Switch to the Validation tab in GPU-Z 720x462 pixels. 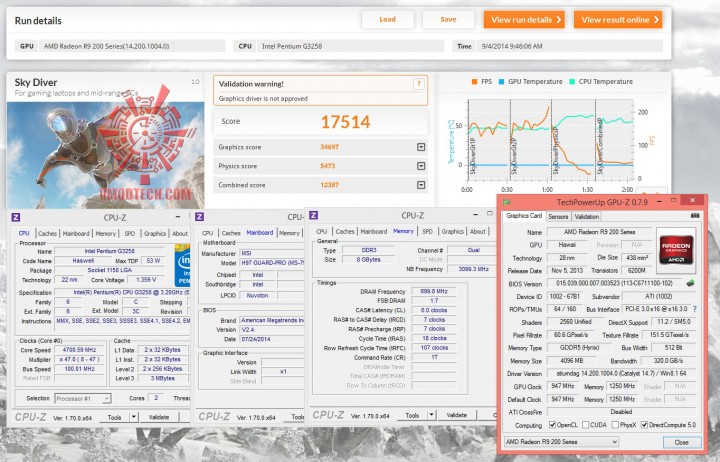(586, 216)
